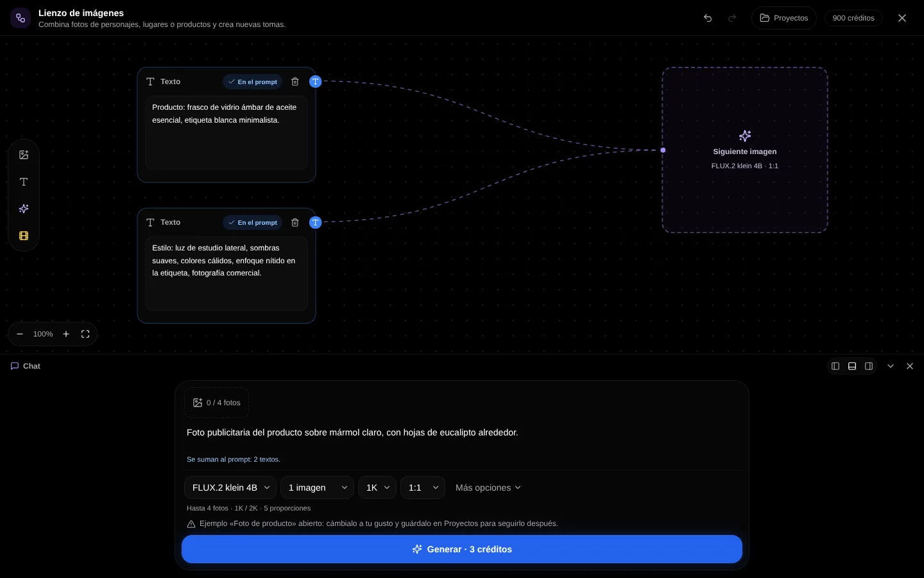Click the Estilo text area in second node
This screenshot has height=578, width=924.
(227, 274)
